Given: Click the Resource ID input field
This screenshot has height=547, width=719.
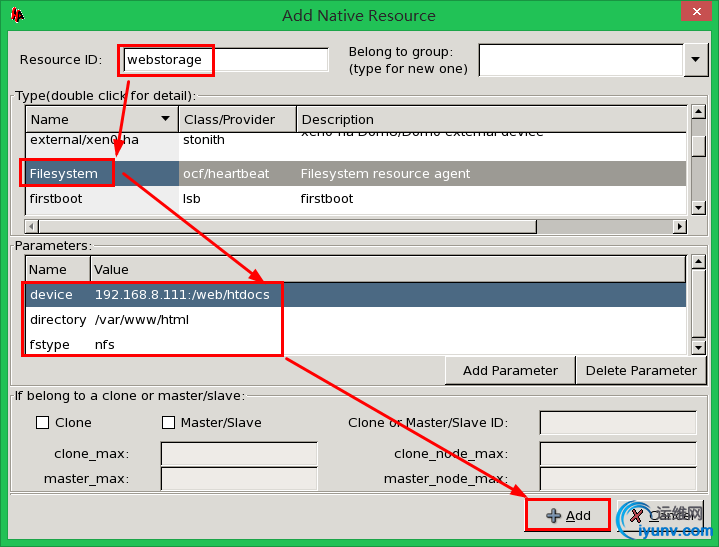Looking at the screenshot, I should coord(226,60).
